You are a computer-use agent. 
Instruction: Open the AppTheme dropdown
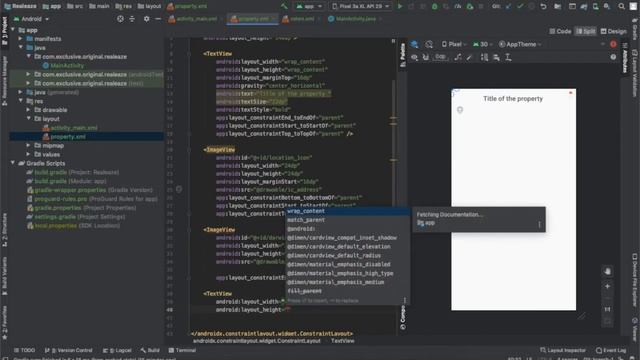coord(520,44)
